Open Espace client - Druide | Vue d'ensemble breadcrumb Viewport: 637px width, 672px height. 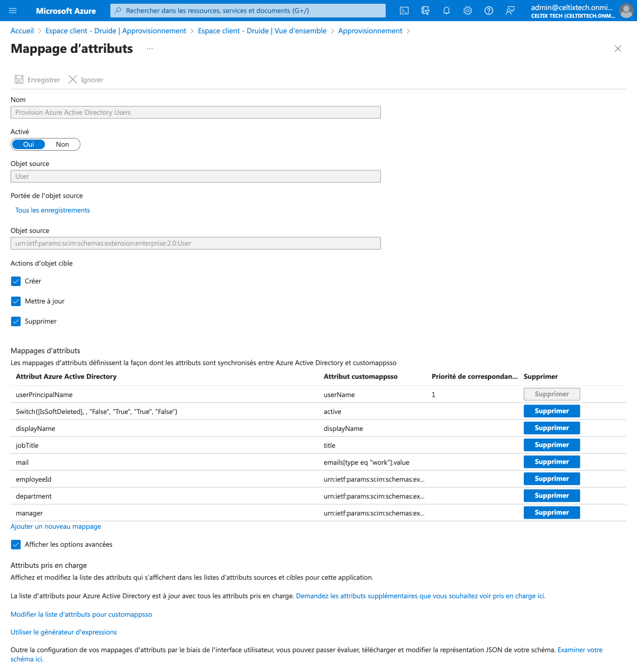tap(262, 31)
